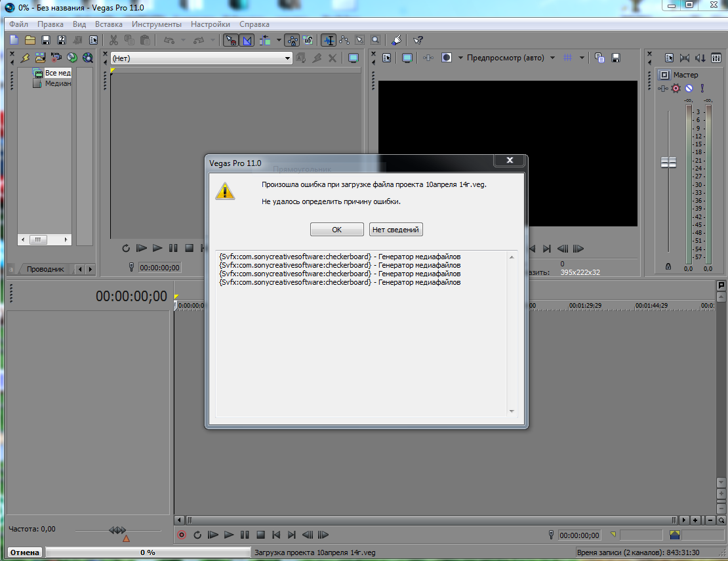Click the error details list scrollbar down arrow
The image size is (728, 561).
[x=512, y=411]
